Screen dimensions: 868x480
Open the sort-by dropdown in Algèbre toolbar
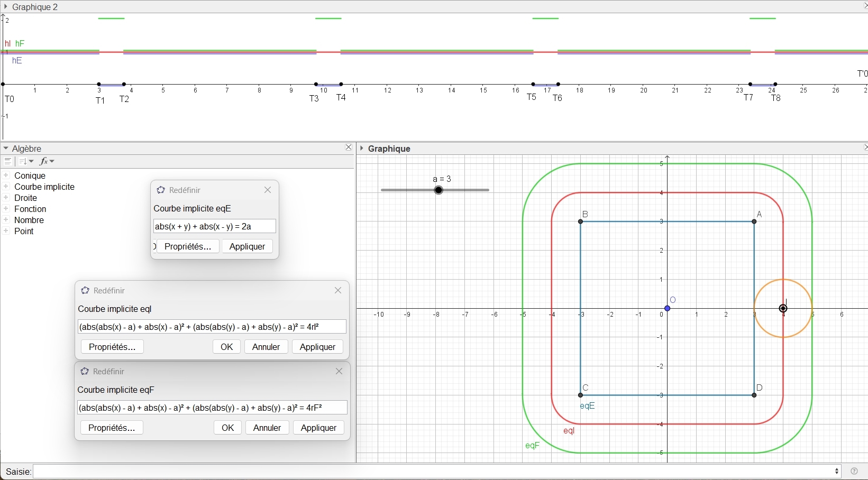pos(26,162)
